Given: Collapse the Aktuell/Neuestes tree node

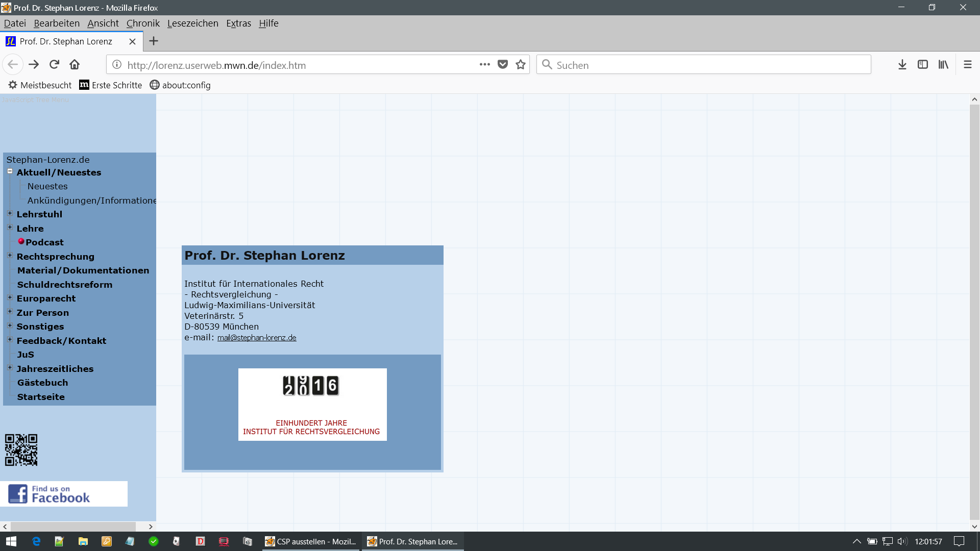Looking at the screenshot, I should [10, 171].
